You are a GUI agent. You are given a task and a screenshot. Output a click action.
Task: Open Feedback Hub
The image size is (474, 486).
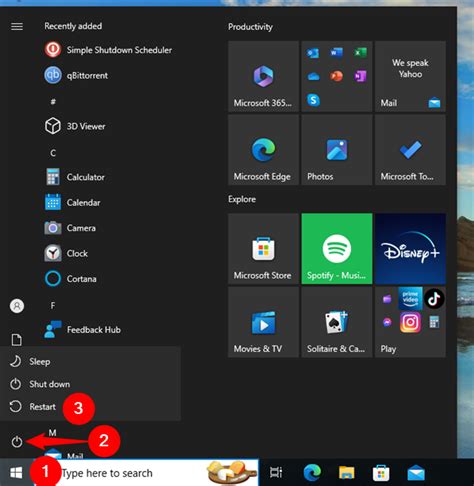pyautogui.click(x=83, y=330)
